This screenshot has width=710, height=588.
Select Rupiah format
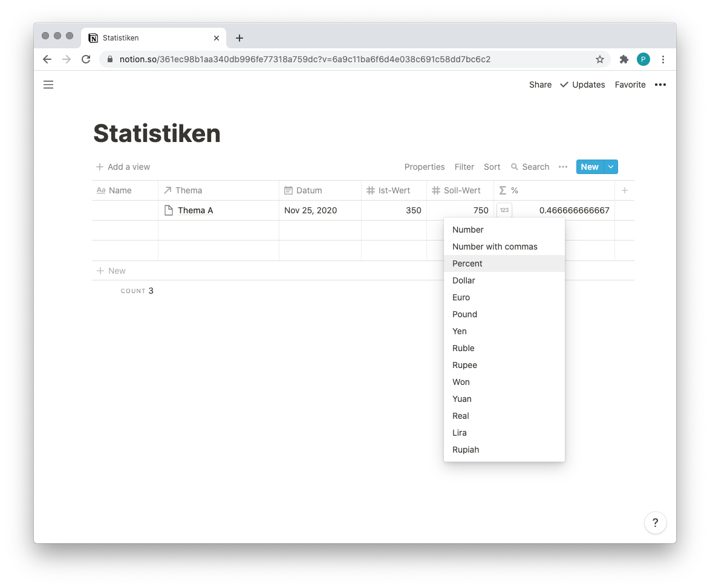click(504, 450)
